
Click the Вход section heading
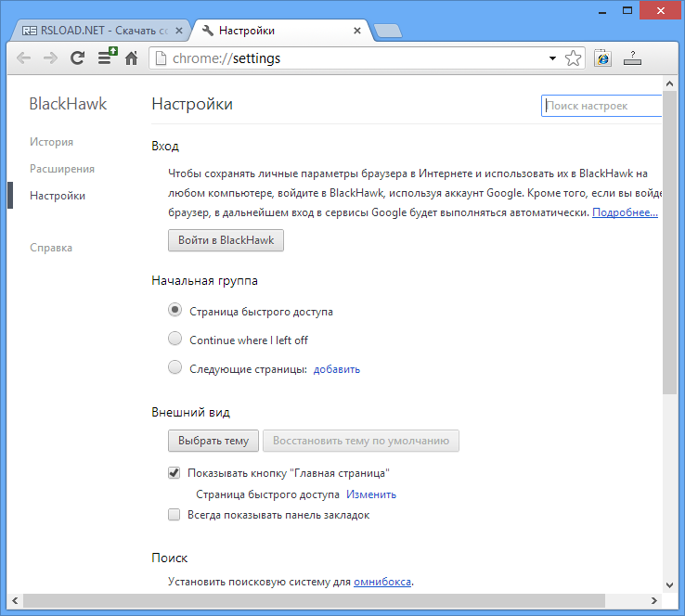[x=165, y=146]
